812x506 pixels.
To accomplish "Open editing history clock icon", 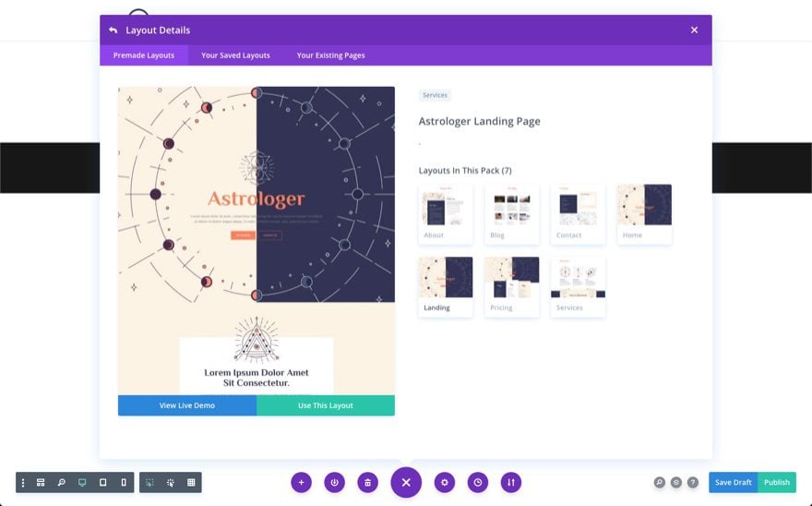I will point(477,482).
